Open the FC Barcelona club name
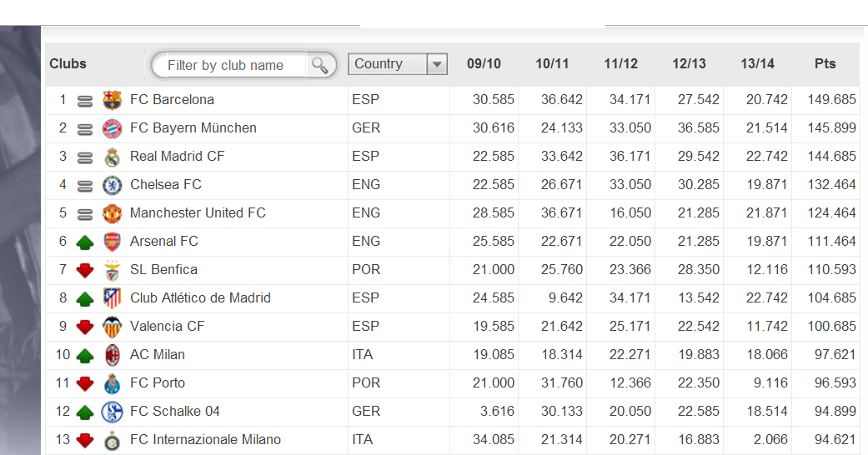The image size is (868, 455). point(172,100)
